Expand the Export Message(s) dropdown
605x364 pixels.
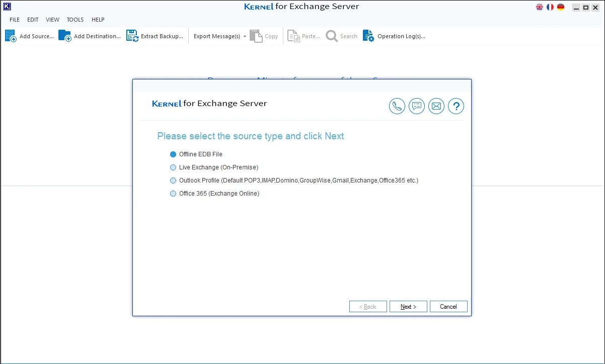(x=245, y=36)
